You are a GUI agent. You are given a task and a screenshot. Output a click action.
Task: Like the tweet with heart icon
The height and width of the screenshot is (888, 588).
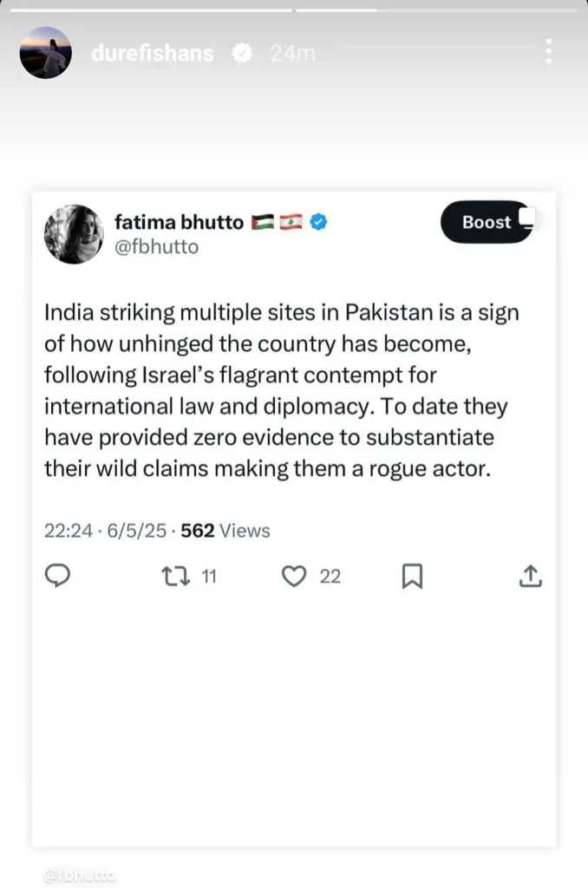click(x=296, y=576)
